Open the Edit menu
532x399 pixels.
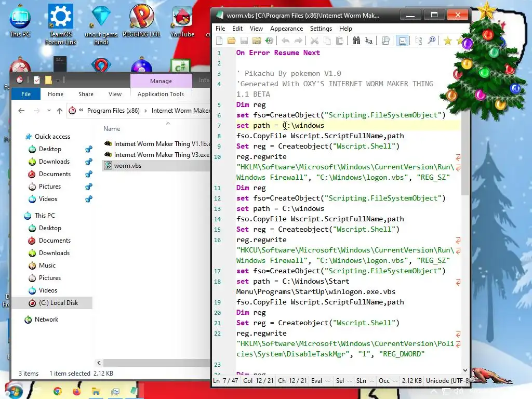(237, 29)
